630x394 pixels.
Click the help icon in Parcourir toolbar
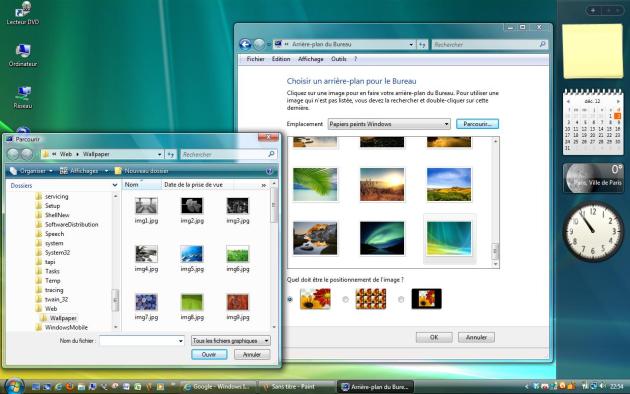coord(269,171)
